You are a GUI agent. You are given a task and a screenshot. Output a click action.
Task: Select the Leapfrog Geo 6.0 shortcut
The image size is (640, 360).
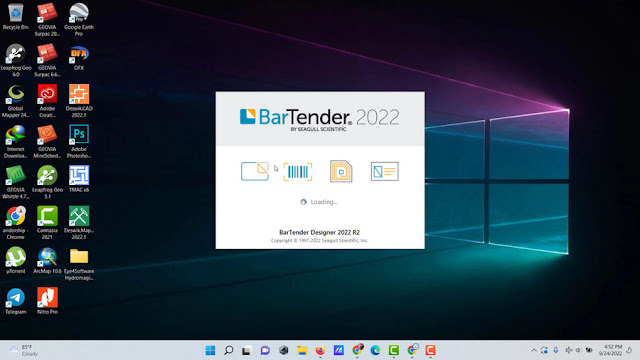[16, 60]
